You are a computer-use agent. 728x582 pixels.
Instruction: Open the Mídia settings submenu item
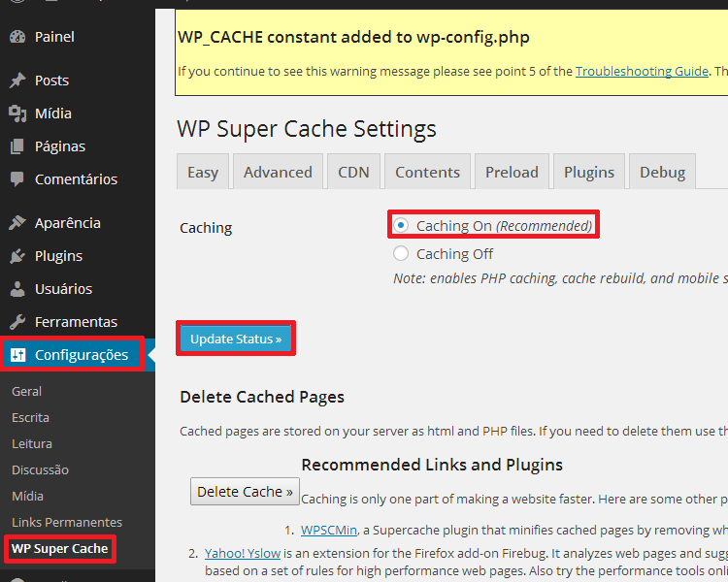27,496
